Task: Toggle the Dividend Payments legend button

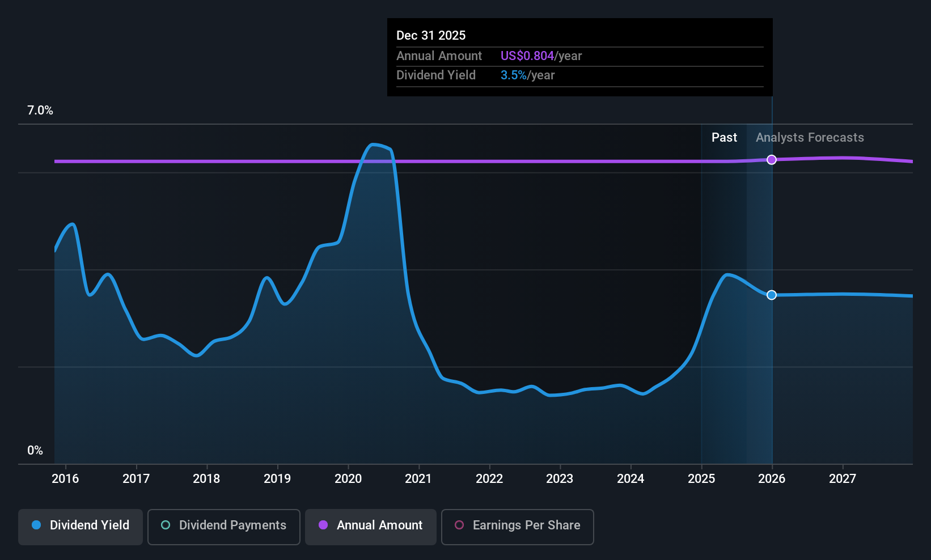Action: 224,527
